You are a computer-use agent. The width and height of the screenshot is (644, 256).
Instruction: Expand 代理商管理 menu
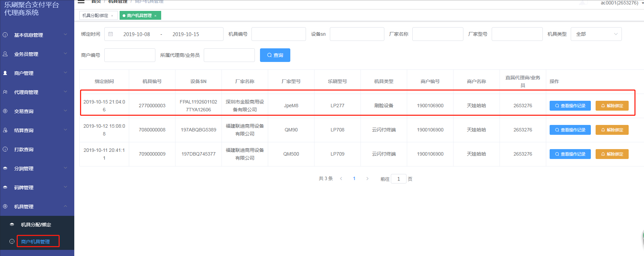(65, 92)
